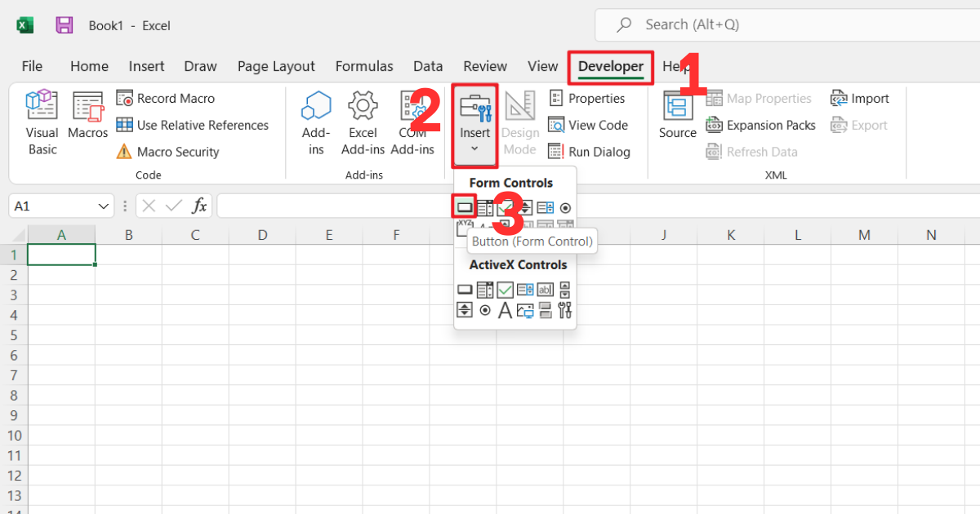This screenshot has width=980, height=514.
Task: Select ActiveX Option Button icon
Action: 485,310
